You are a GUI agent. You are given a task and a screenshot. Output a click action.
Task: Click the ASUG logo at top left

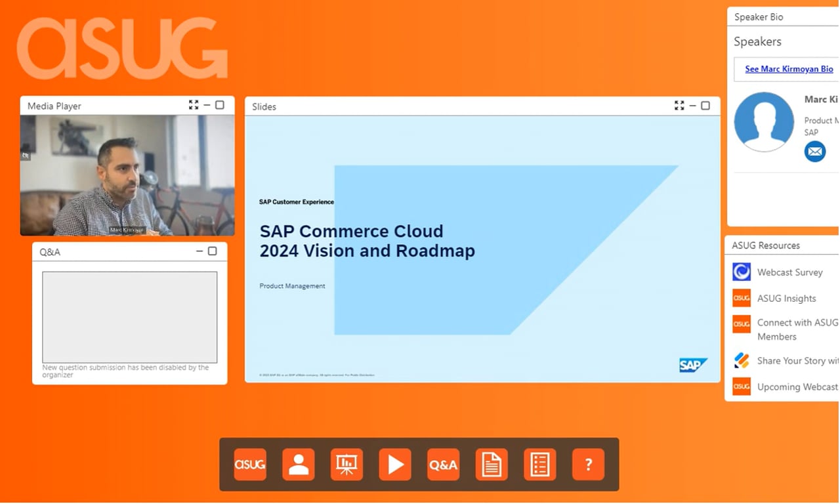(x=122, y=48)
